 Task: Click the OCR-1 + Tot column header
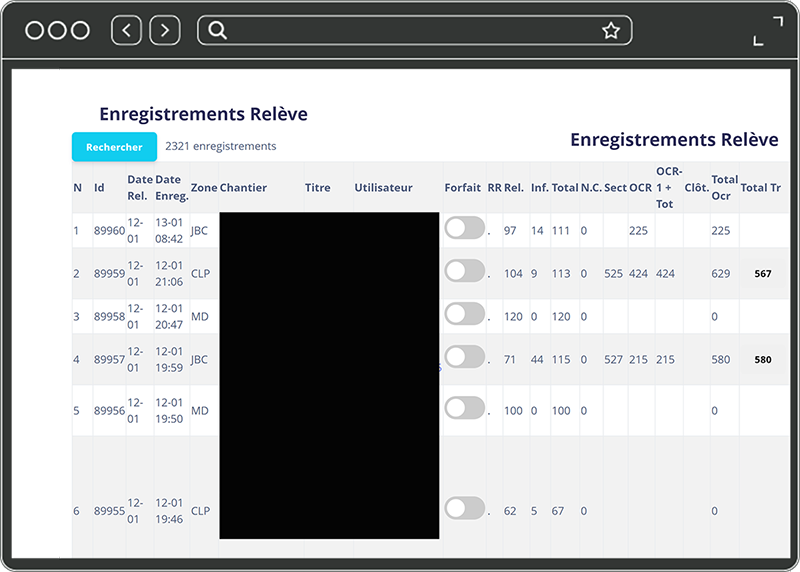(669, 188)
